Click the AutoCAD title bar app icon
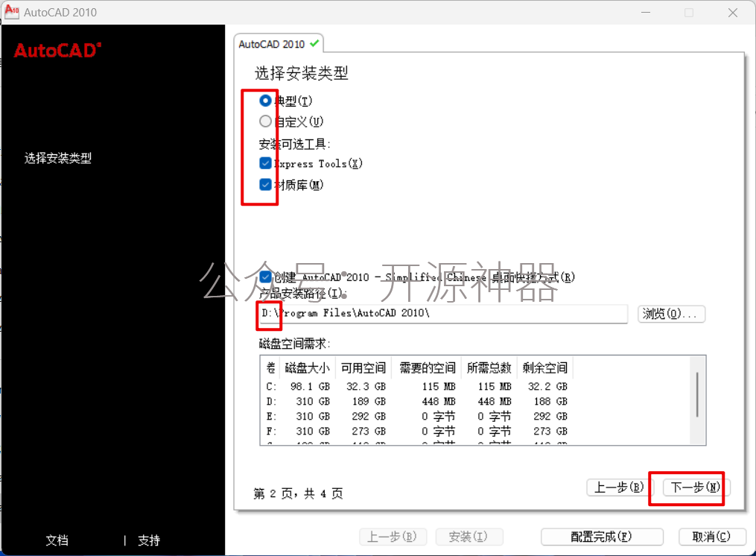This screenshot has height=556, width=756. pyautogui.click(x=12, y=12)
